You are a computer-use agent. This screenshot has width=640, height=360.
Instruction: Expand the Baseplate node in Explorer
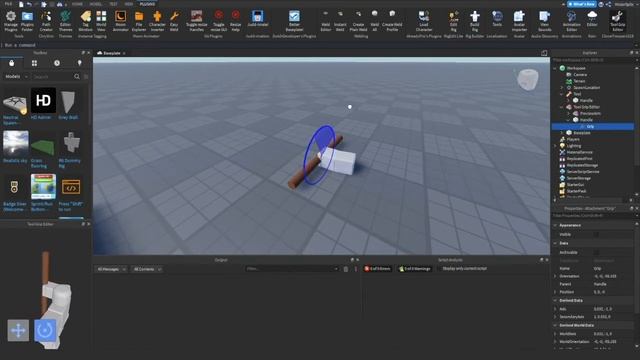(562, 133)
